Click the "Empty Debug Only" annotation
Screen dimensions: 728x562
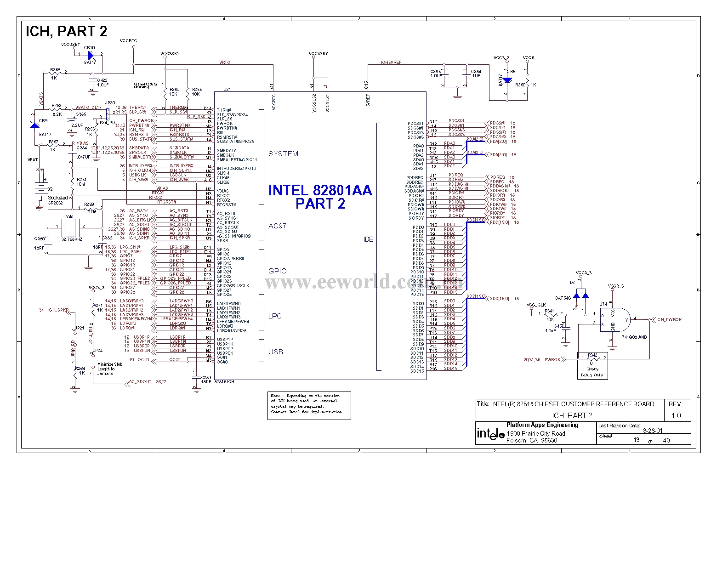(x=592, y=372)
